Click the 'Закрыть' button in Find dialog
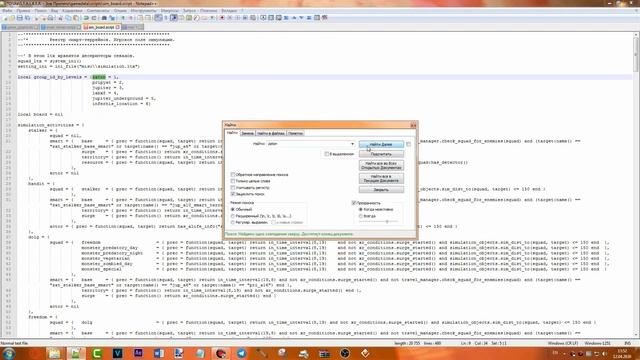The height and width of the screenshot is (360, 640). (381, 190)
